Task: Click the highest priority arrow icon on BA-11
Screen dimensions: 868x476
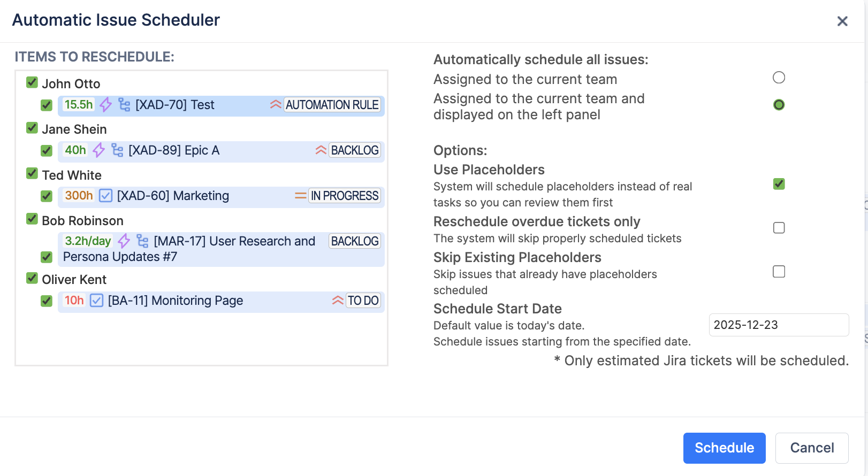Action: (338, 301)
